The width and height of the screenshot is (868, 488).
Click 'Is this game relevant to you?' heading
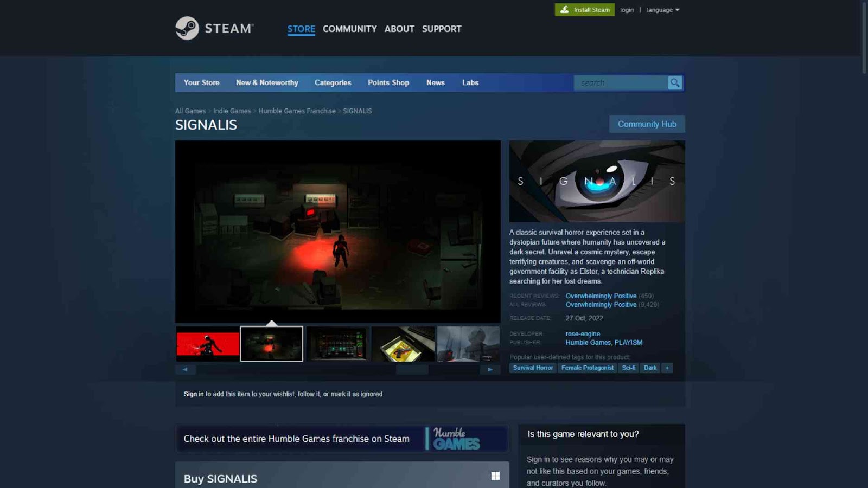pos(583,434)
